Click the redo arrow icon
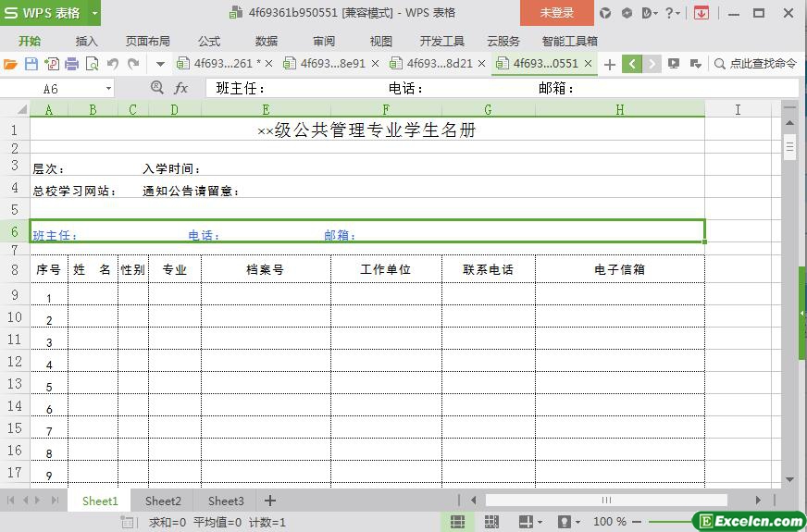807x532 pixels. [133, 64]
